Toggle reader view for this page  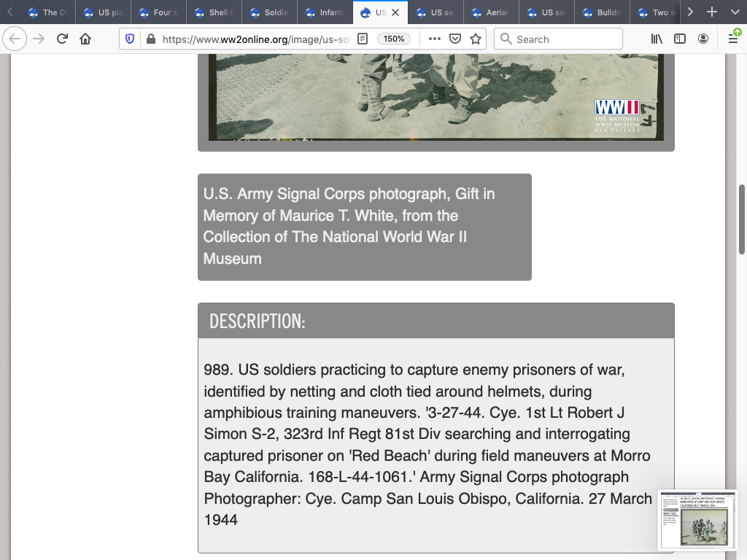point(363,39)
